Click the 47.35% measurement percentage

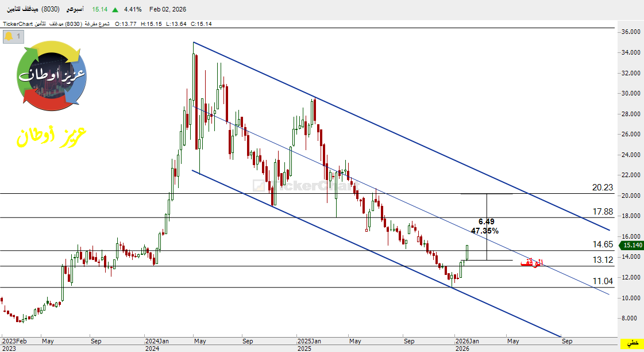pyautogui.click(x=485, y=231)
